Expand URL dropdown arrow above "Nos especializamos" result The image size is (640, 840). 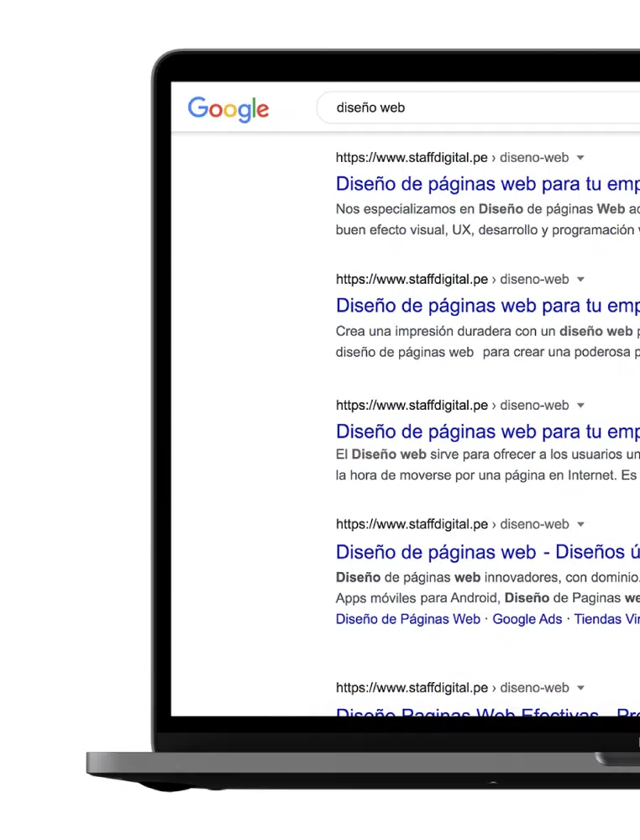tap(580, 158)
